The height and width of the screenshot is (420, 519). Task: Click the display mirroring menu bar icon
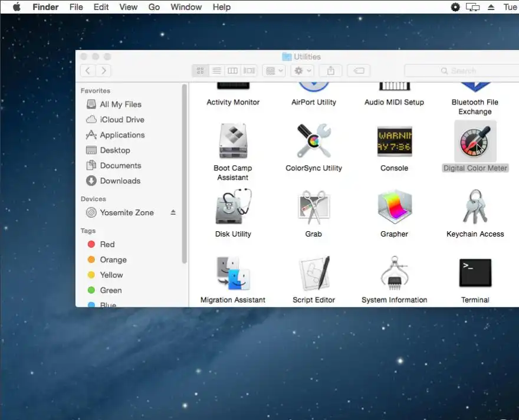[472, 7]
